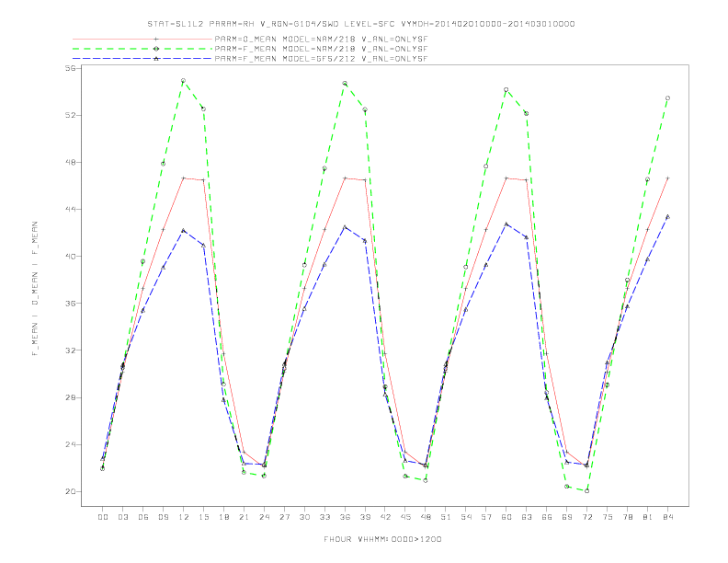Click the x-axis tick label 03

click(x=122, y=517)
